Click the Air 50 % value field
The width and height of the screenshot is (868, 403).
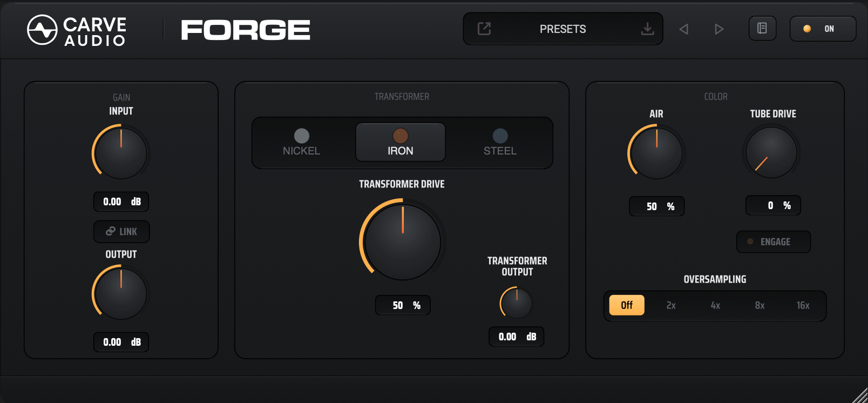pos(657,206)
